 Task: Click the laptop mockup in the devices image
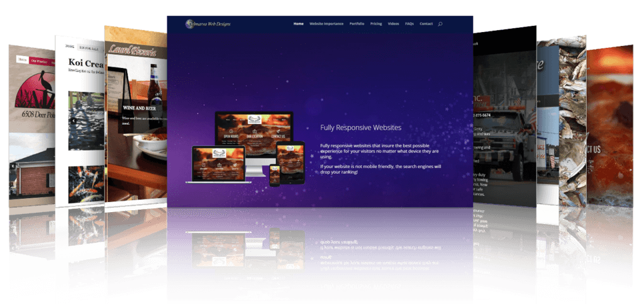tap(218, 164)
